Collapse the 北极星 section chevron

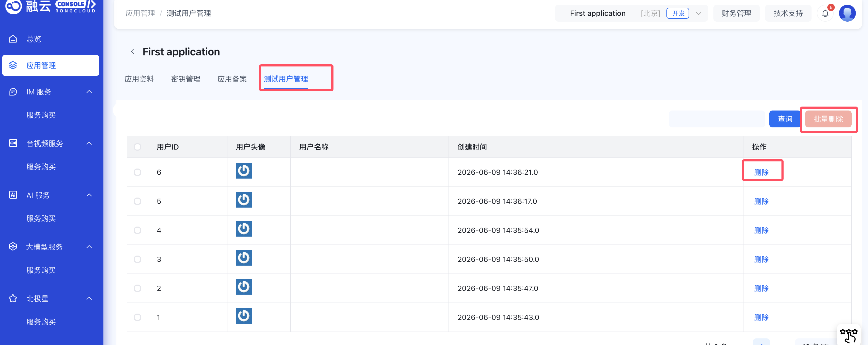point(89,299)
